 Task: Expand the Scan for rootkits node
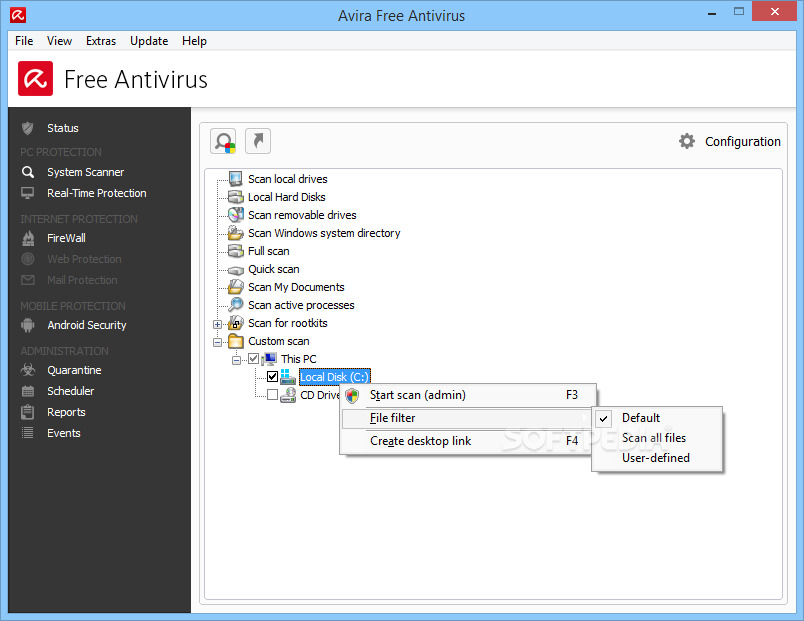click(217, 324)
